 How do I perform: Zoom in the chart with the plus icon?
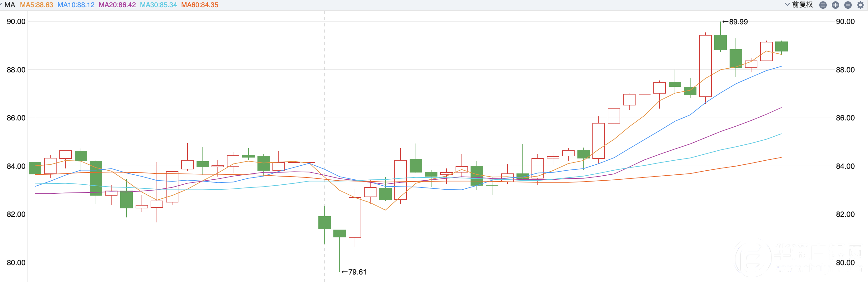tap(835, 5)
